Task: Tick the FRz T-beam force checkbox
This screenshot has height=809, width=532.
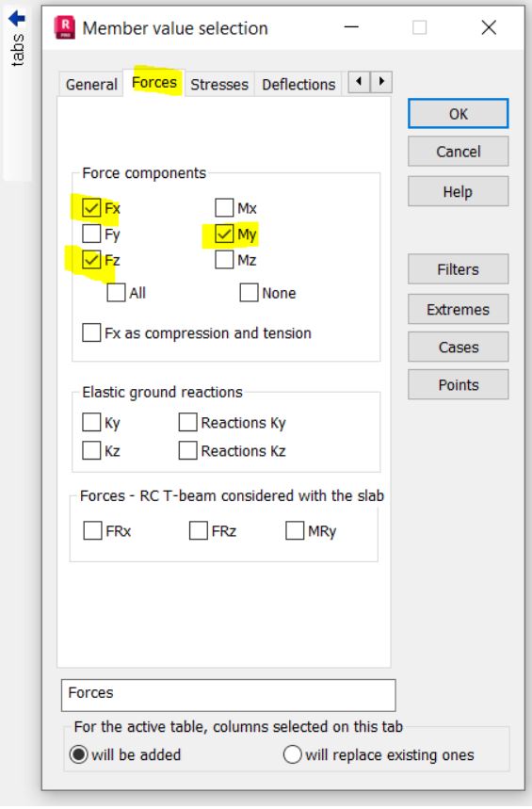Action: tap(198, 530)
